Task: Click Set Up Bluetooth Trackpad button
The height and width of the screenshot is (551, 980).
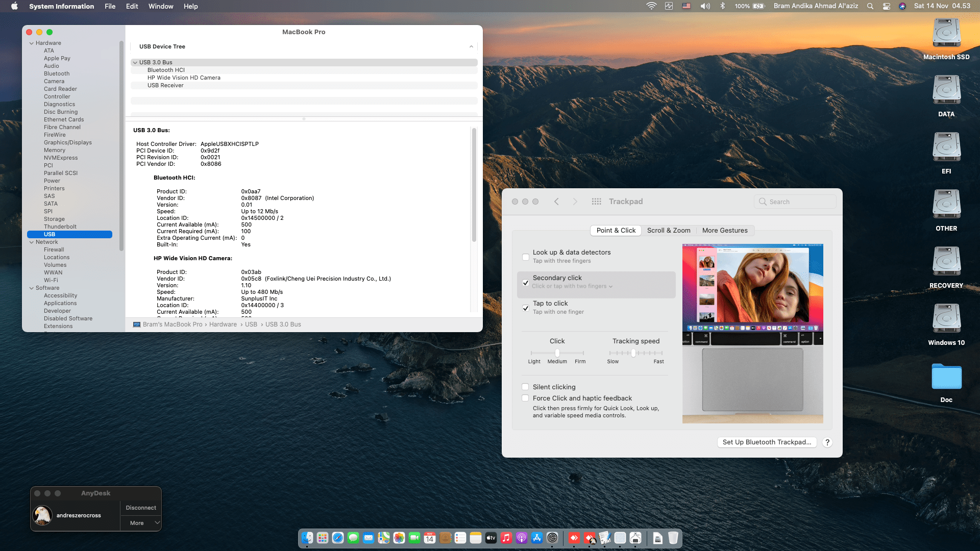Action: (x=767, y=442)
